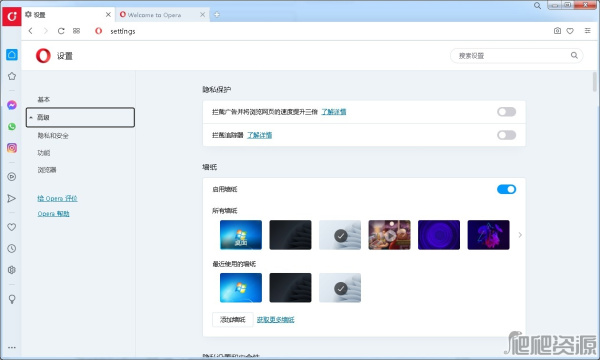Choose the purple spiral wallpaper
Viewport: 600px width, 360px height.
coord(439,235)
